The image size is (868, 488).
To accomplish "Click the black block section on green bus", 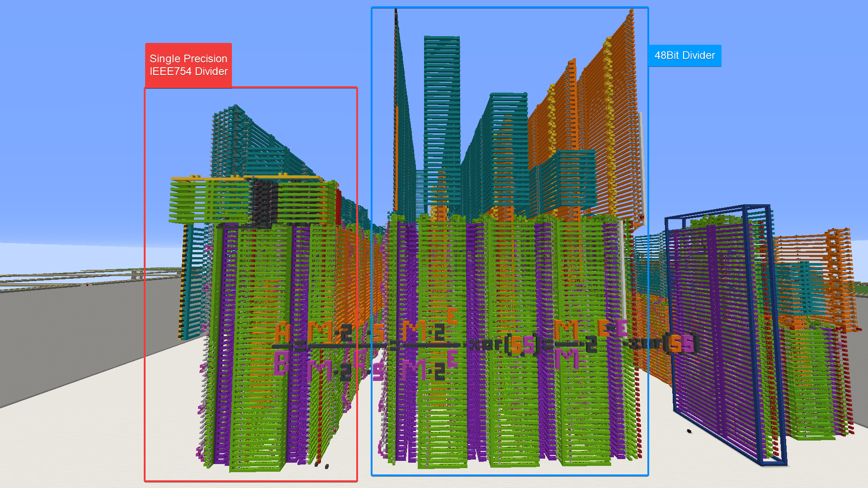I will tap(264, 202).
